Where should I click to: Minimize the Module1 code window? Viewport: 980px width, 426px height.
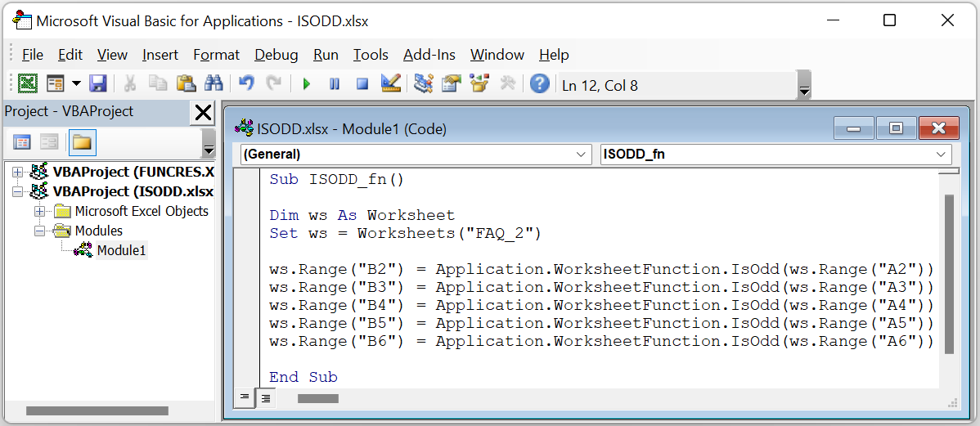pyautogui.click(x=854, y=128)
